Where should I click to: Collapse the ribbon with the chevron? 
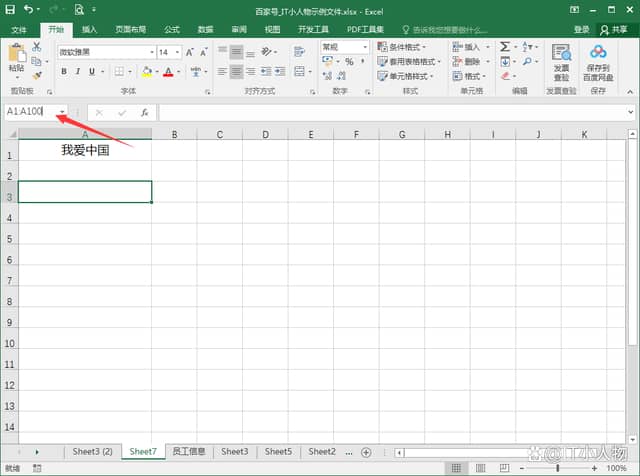pos(630,92)
